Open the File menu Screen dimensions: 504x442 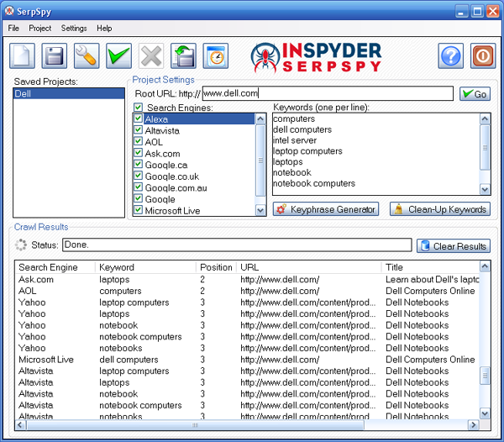pos(13,29)
